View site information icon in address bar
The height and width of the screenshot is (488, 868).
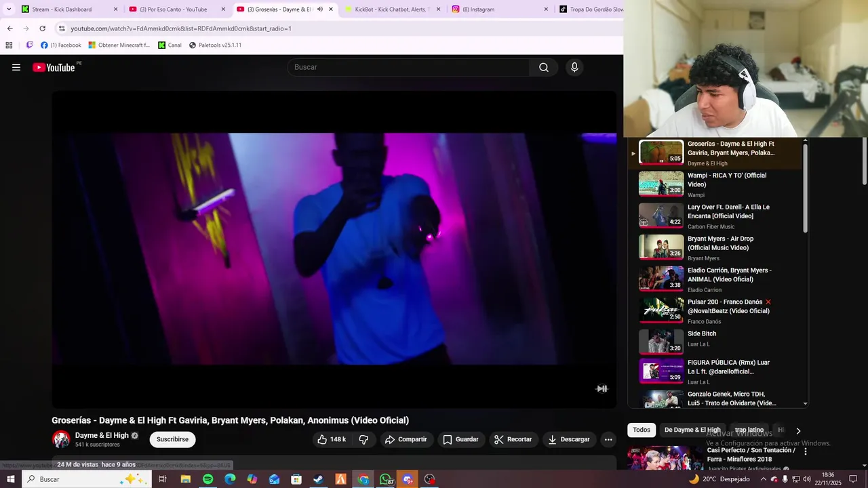coord(62,28)
